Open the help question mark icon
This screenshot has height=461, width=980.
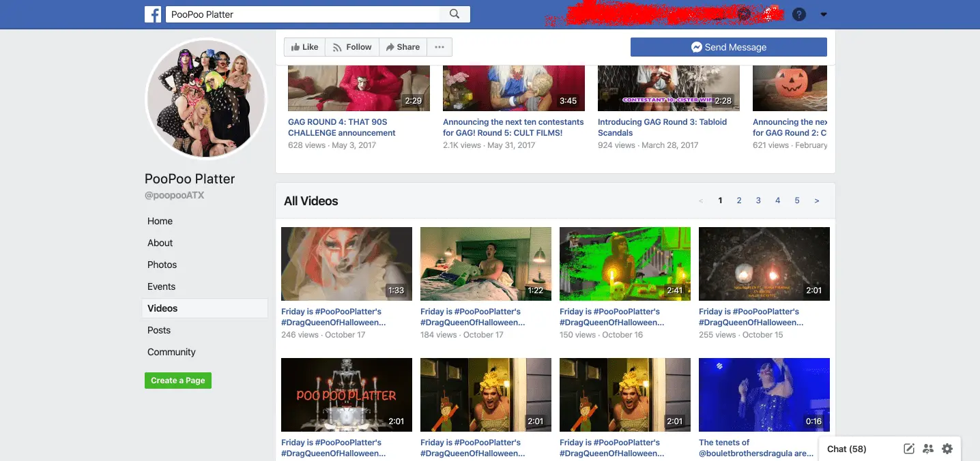(x=798, y=14)
